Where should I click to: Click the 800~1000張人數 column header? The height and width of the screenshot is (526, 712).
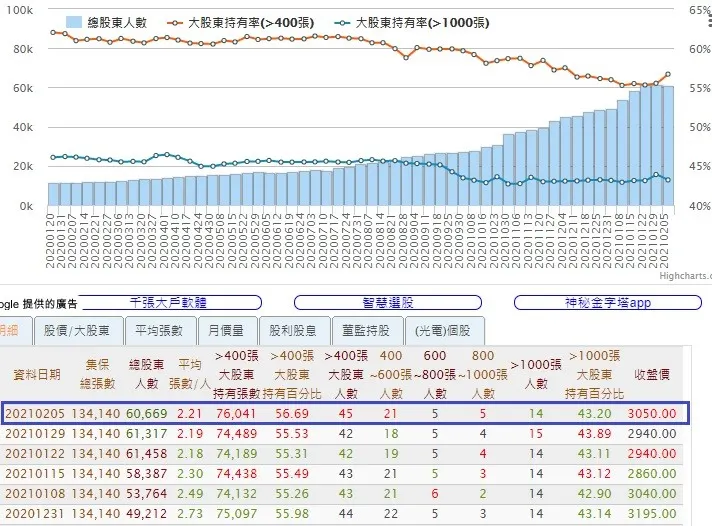[x=483, y=375]
